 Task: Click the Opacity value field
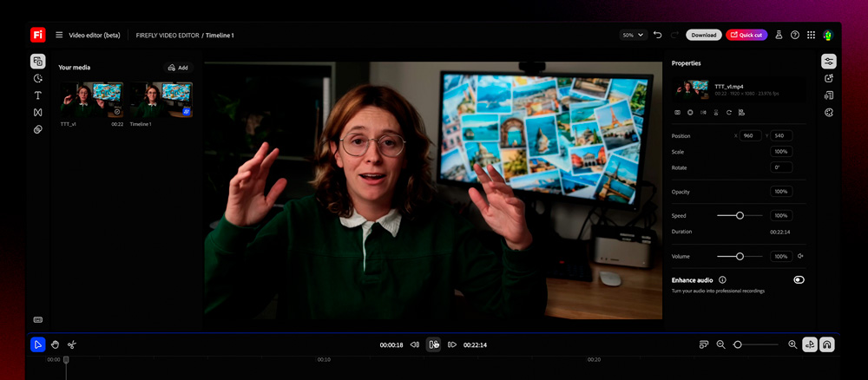(781, 192)
